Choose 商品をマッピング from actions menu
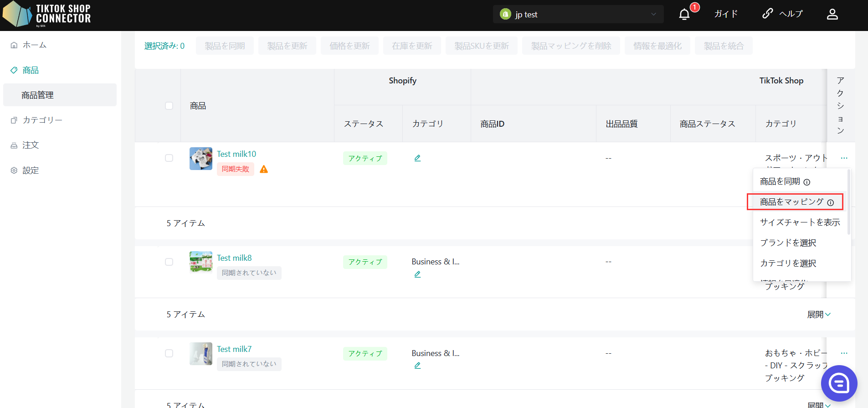The height and width of the screenshot is (408, 868). [792, 202]
